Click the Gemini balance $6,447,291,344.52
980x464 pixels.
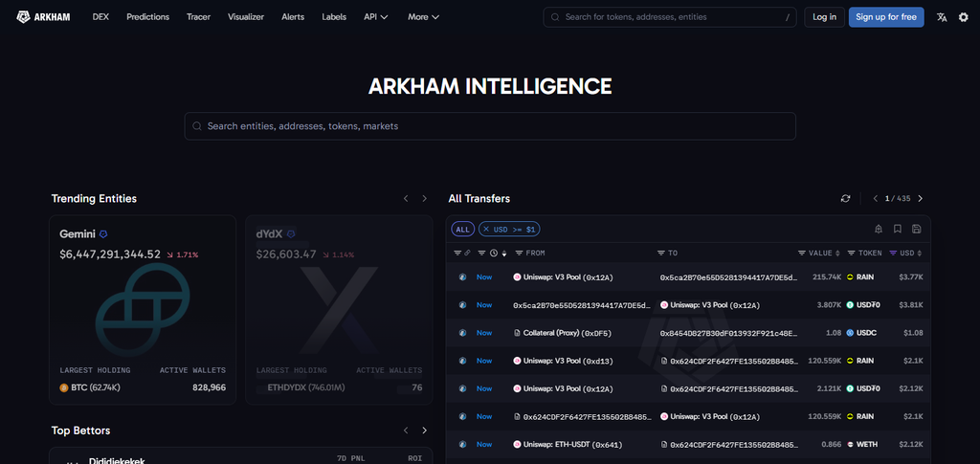click(110, 254)
